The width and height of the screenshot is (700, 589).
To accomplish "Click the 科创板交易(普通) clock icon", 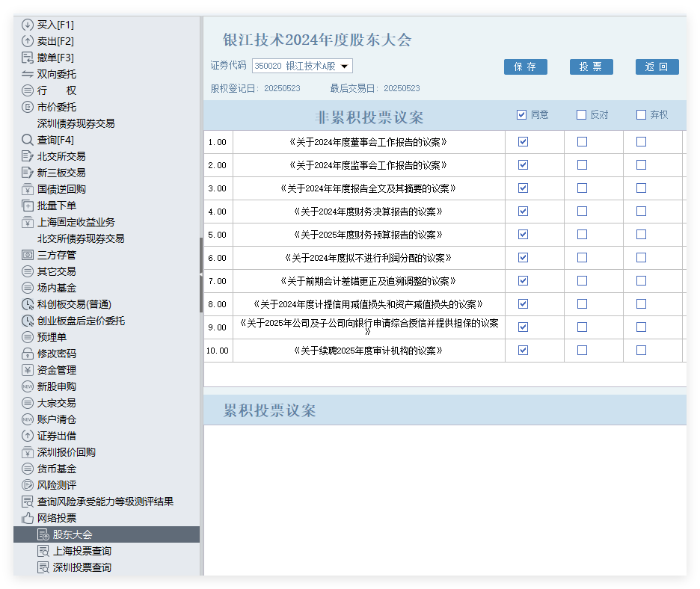I will point(28,304).
